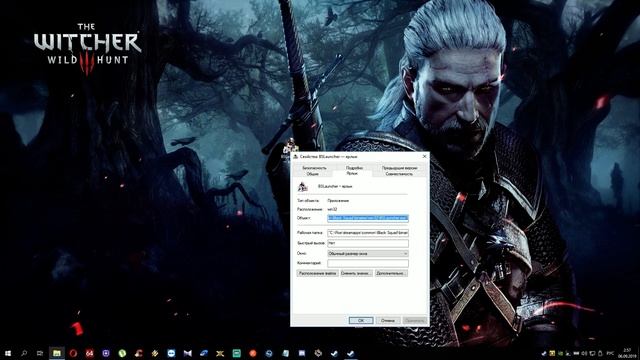
Task: Launch Opera from the taskbar
Action: (x=73, y=353)
